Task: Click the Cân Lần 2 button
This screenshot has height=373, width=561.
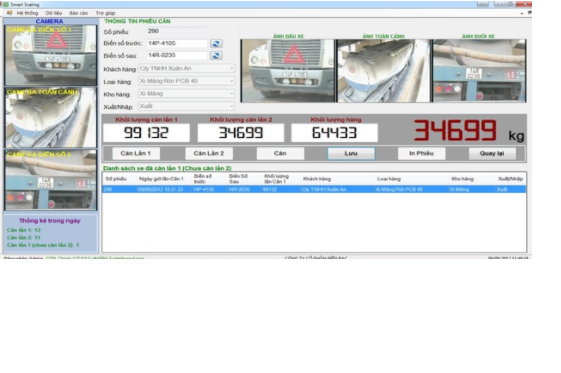Action: [x=209, y=153]
